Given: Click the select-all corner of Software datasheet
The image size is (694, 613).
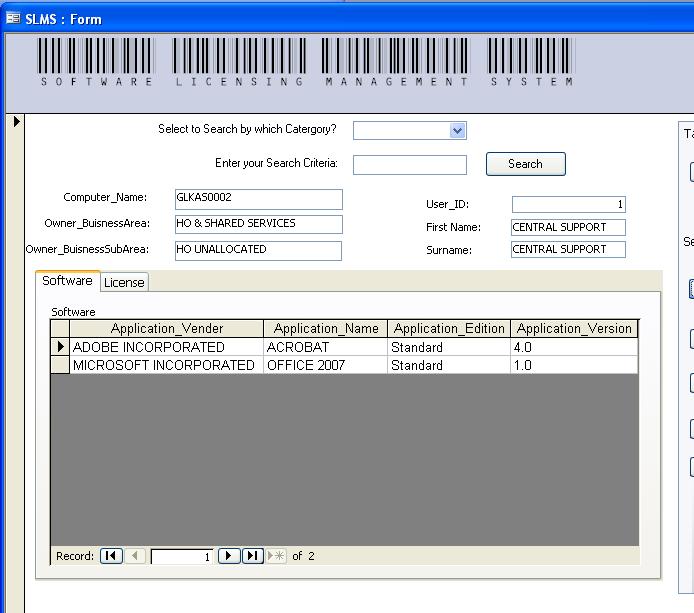Looking at the screenshot, I should (x=60, y=328).
